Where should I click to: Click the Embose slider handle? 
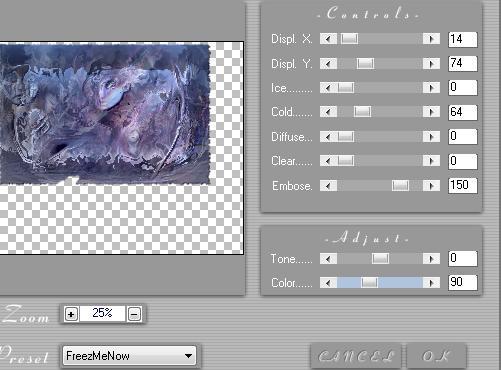click(400, 185)
